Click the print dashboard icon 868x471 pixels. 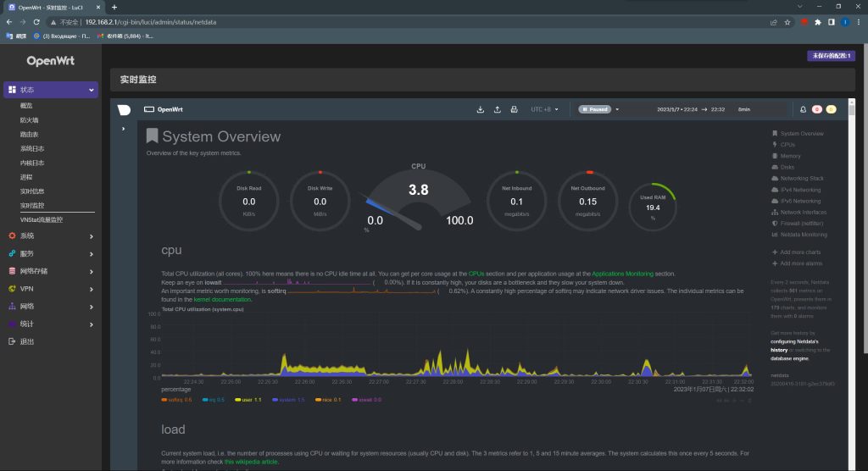pos(514,109)
